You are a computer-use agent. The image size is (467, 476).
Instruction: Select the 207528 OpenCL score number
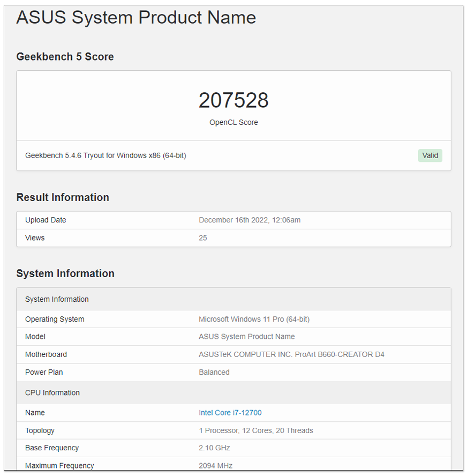234,100
